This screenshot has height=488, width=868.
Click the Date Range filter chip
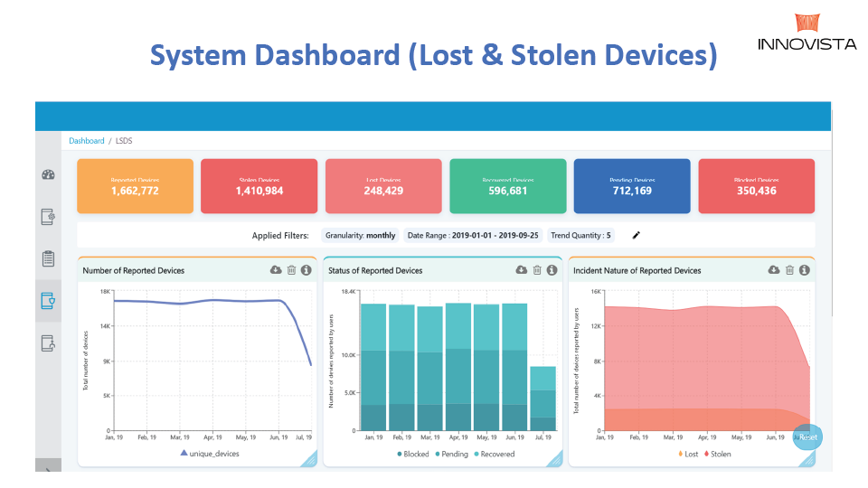473,235
